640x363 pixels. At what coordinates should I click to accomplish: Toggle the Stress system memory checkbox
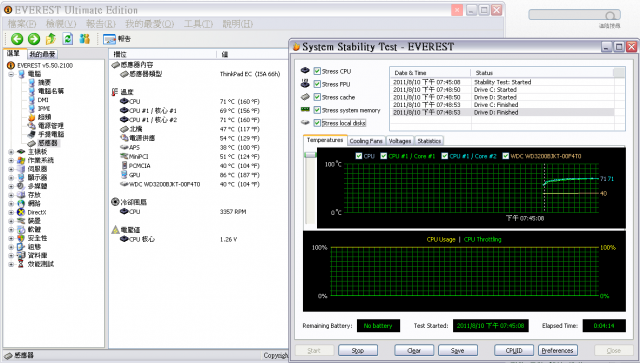(x=317, y=110)
